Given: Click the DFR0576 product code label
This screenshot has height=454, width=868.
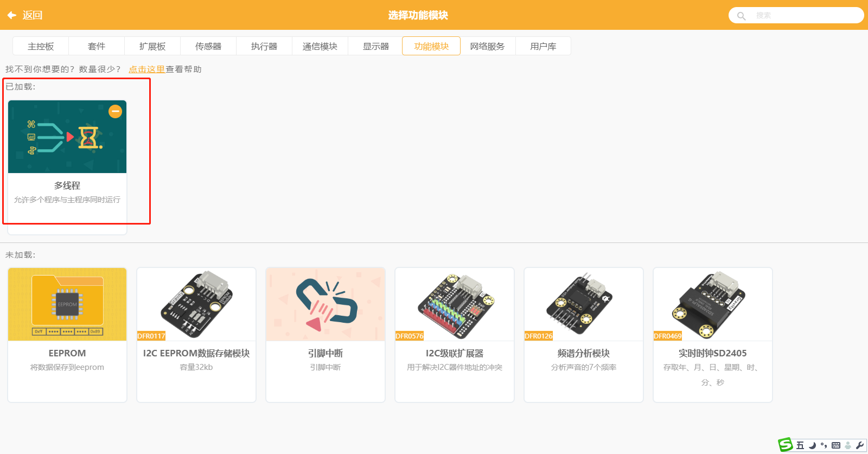Looking at the screenshot, I should coord(410,336).
